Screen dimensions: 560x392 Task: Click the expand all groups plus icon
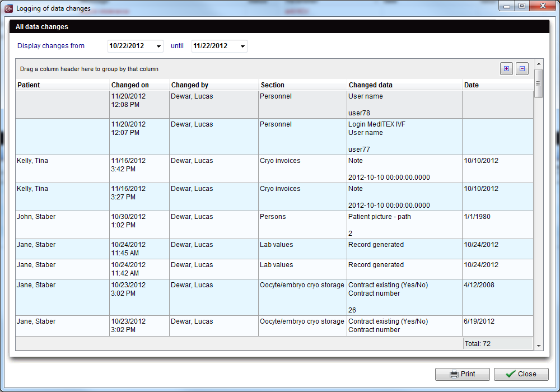(506, 68)
